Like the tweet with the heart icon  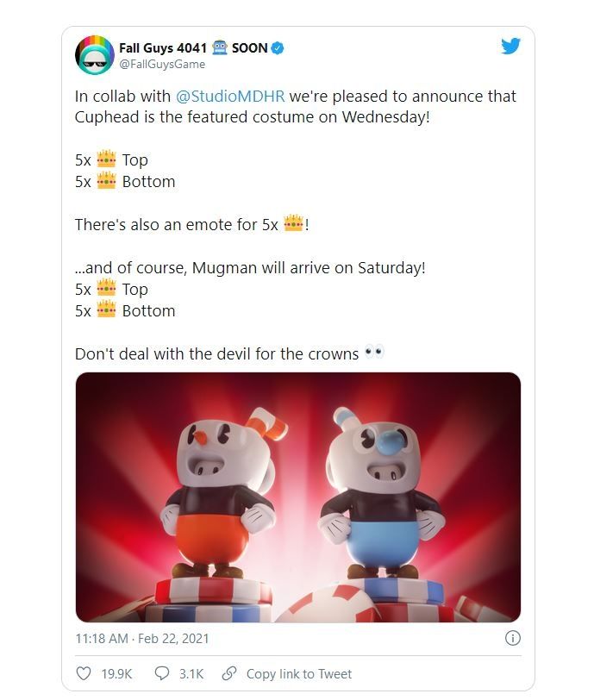(x=84, y=673)
